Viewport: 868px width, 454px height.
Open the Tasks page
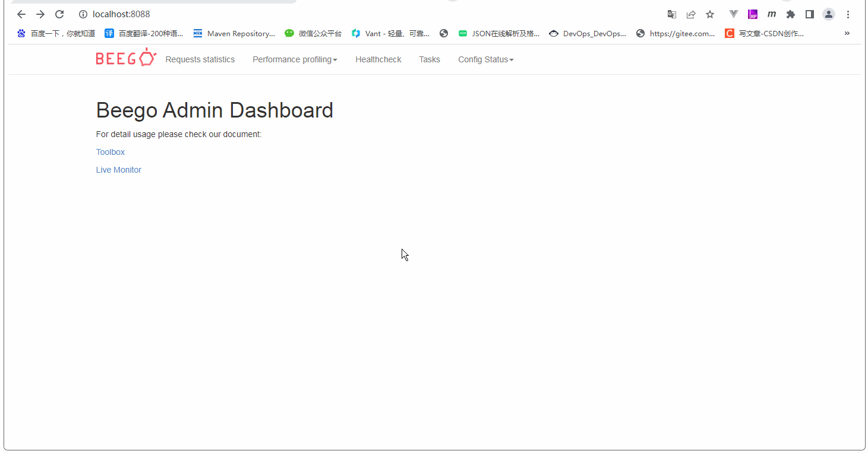coord(430,59)
